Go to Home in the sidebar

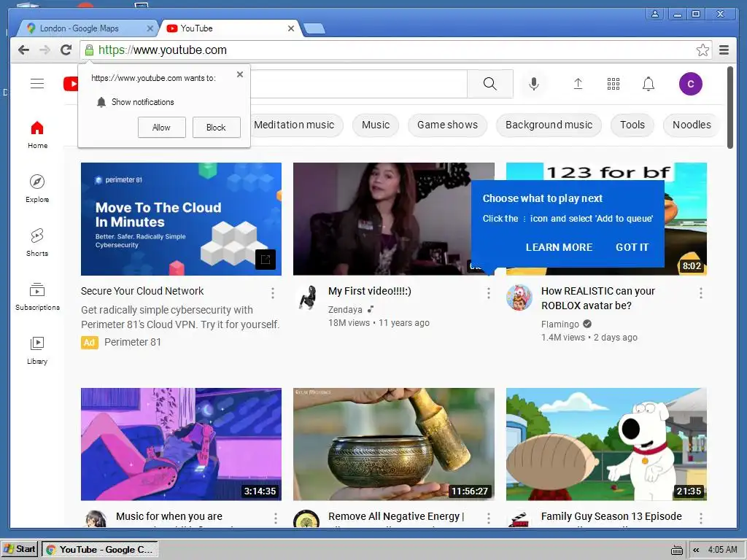(x=37, y=135)
